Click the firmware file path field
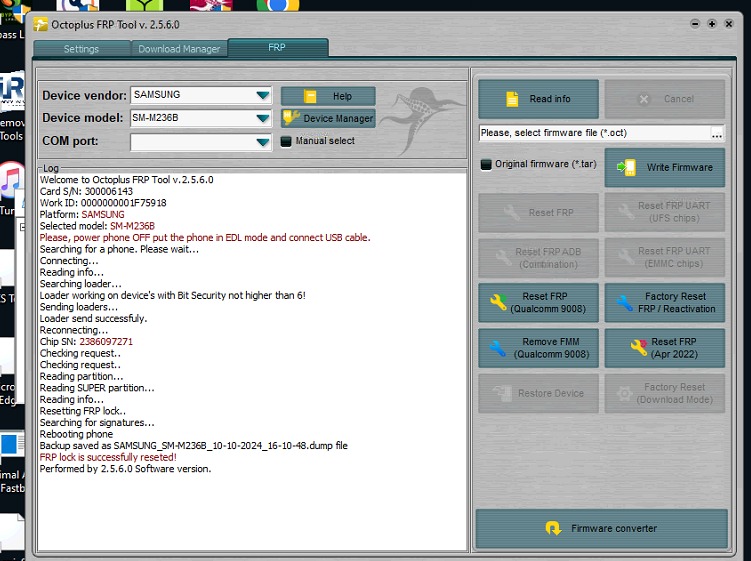751x561 pixels. (594, 133)
